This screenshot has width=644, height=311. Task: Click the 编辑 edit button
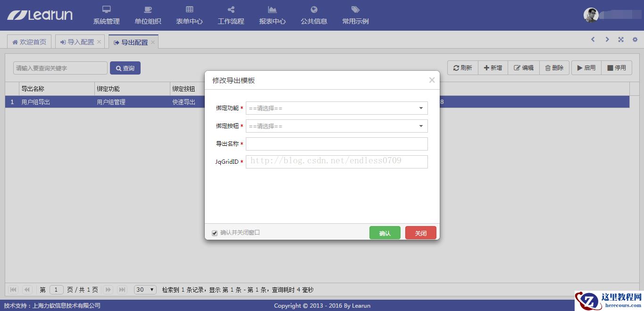tap(523, 68)
